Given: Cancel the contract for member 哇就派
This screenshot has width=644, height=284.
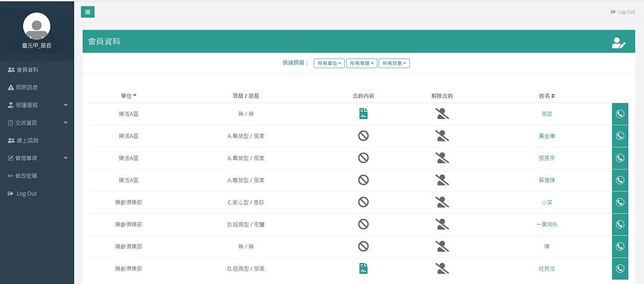Looking at the screenshot, I should pos(442,268).
